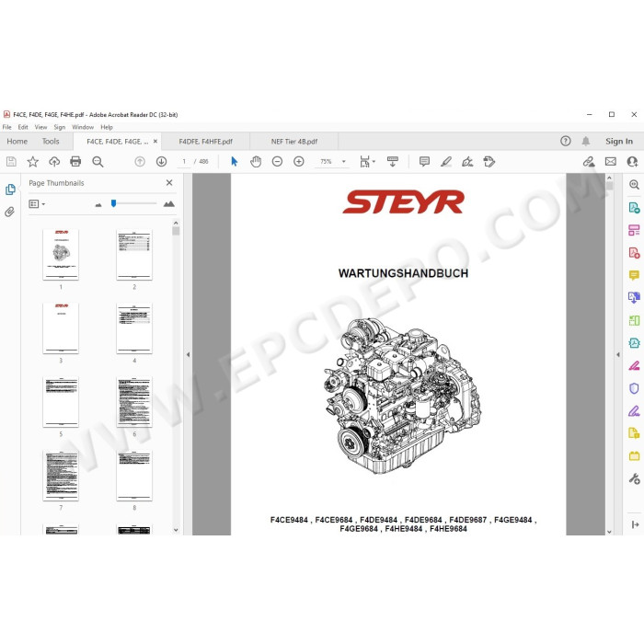Image resolution: width=644 pixels, height=644 pixels.
Task: Click document scrollbar down arrow
Action: 609,532
